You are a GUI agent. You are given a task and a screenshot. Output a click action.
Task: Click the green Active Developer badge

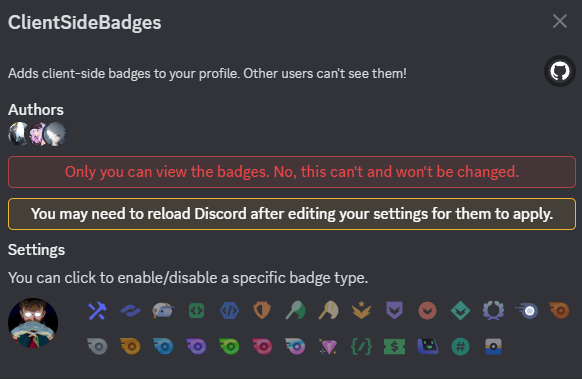196,311
